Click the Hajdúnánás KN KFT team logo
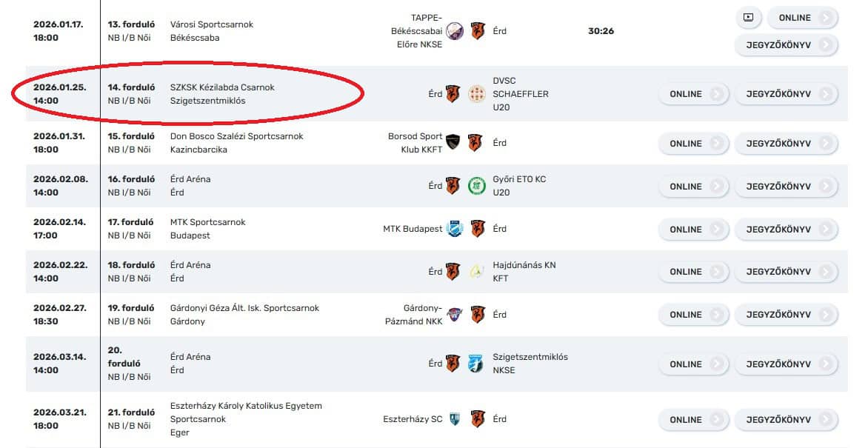The width and height of the screenshot is (868, 448). pyautogui.click(x=477, y=272)
